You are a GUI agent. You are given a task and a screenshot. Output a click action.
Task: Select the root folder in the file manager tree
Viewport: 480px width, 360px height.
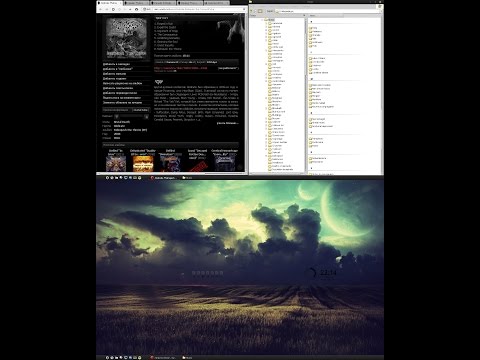[270, 20]
